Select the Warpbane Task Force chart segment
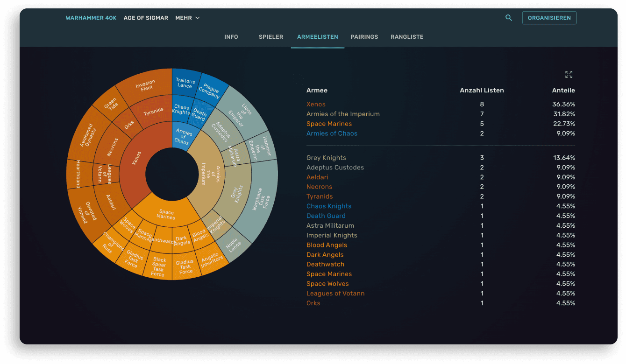626x364 pixels. pos(261,198)
